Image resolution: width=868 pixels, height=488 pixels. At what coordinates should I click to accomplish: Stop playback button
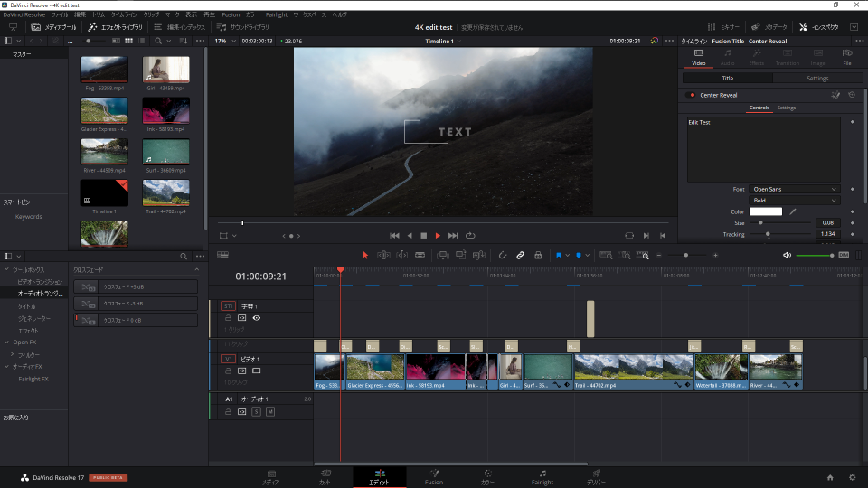423,236
